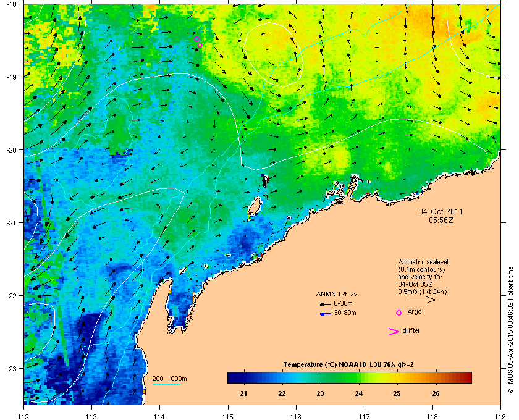Click the colorbar tick label 24

point(358,393)
